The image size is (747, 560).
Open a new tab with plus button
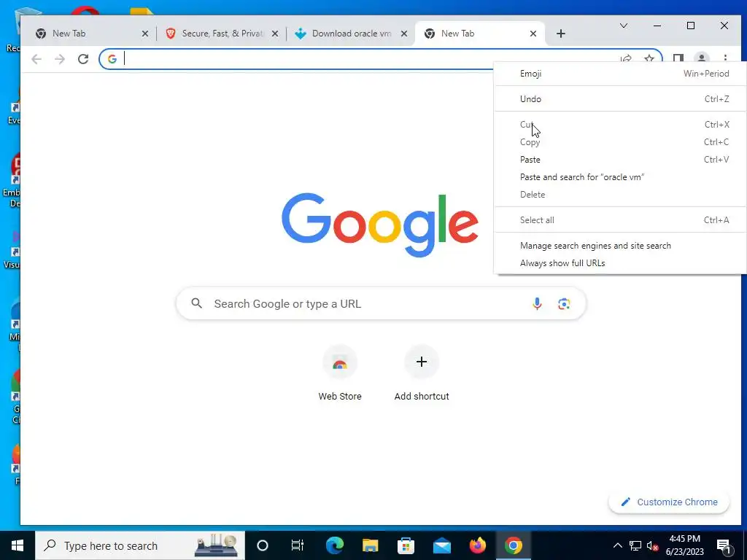click(561, 34)
